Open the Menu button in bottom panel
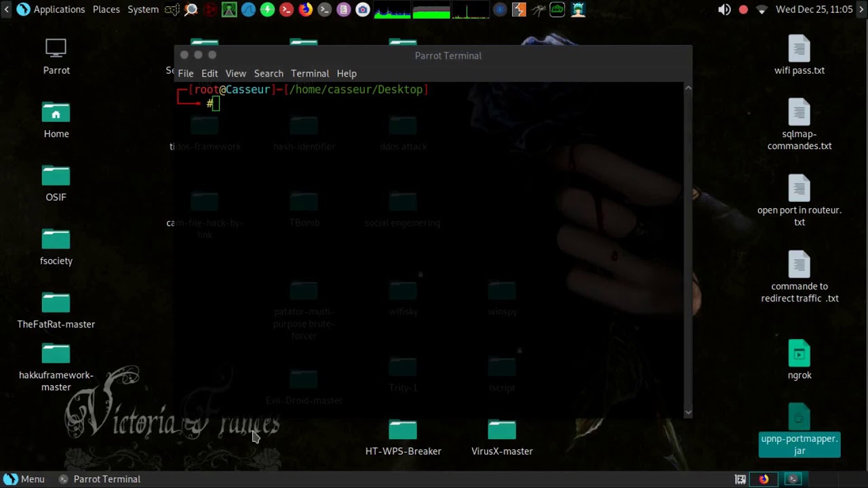 click(x=24, y=479)
